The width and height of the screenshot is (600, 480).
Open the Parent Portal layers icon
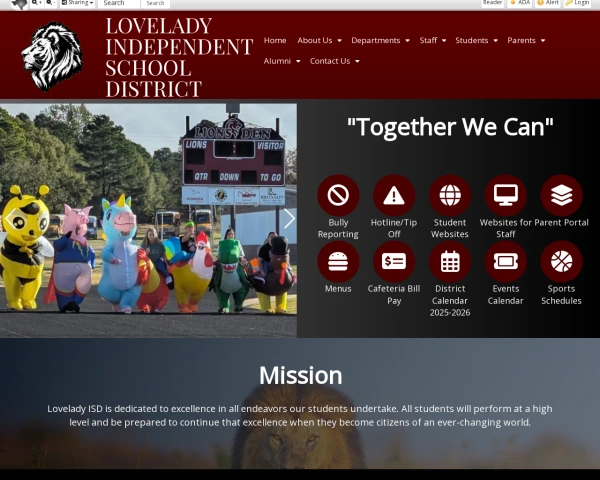click(561, 195)
